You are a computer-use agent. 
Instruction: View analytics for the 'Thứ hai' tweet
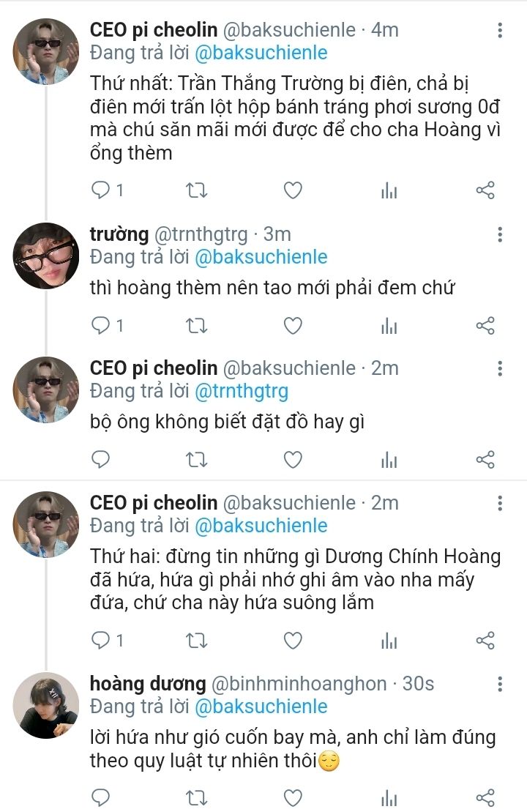[x=389, y=641]
